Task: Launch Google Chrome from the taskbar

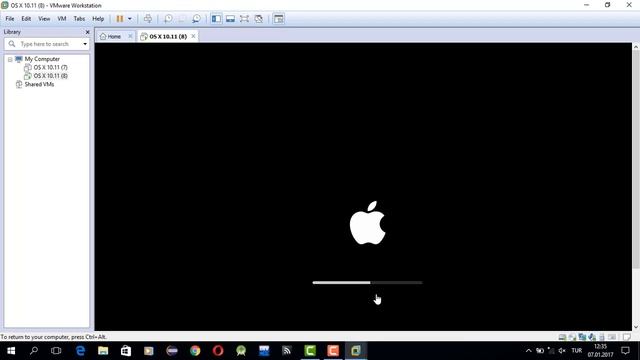Action: 195,351
